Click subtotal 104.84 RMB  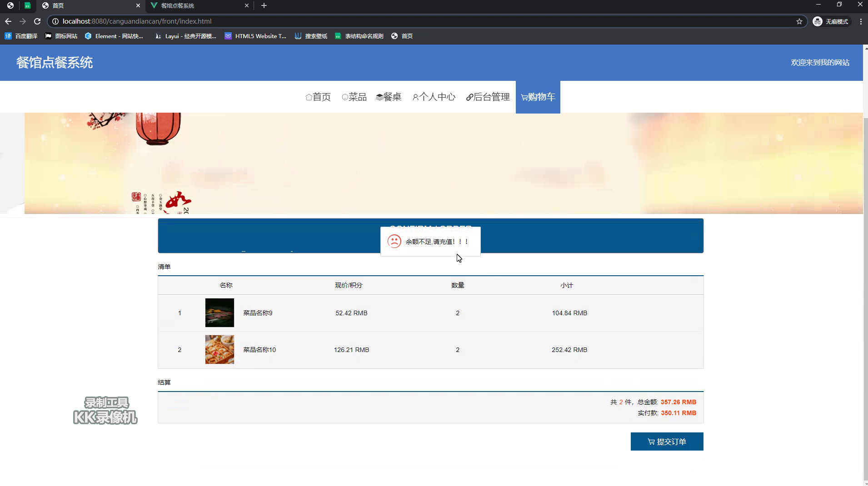pos(569,313)
